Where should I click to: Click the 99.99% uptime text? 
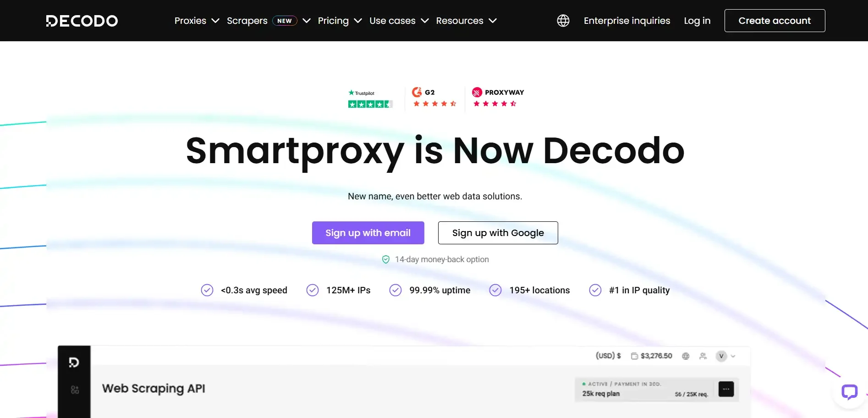coord(439,290)
